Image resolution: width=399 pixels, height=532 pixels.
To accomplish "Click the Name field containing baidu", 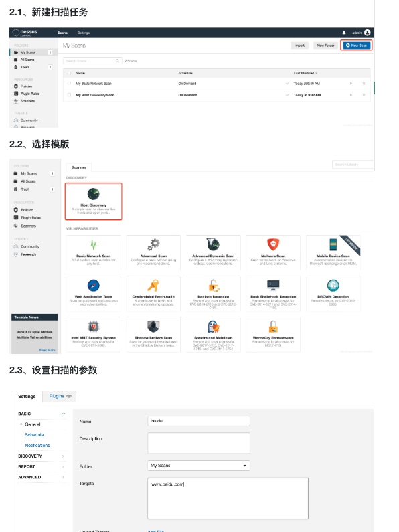I will tap(198, 421).
